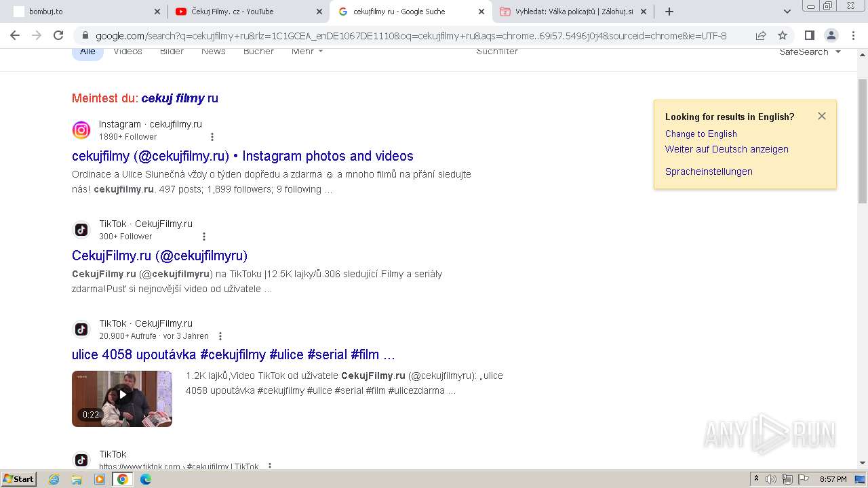Show hidden system tray icons
868x488 pixels.
756,479
